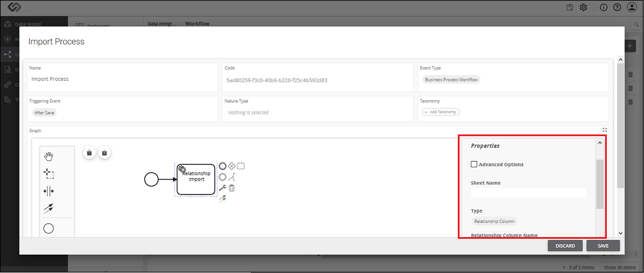Select the start event circle on canvas
The height and width of the screenshot is (273, 644).
(x=151, y=179)
